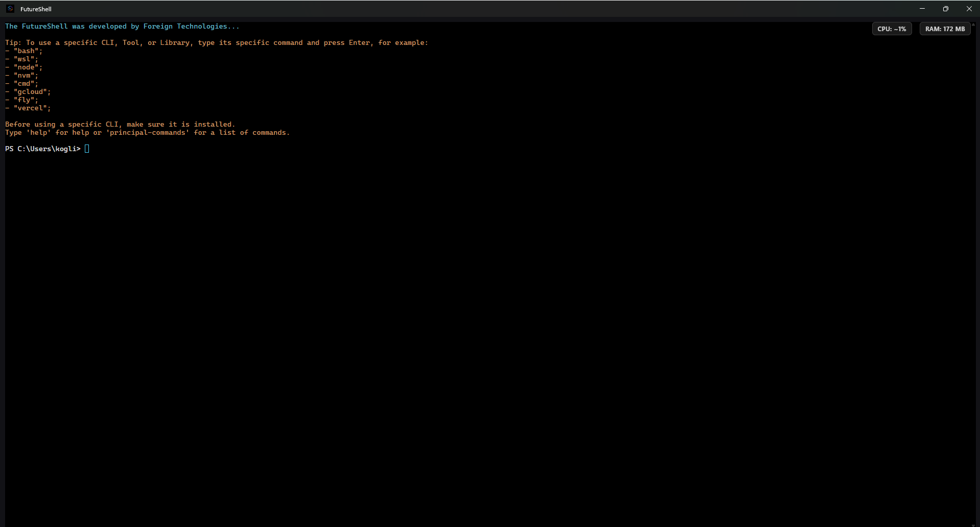The width and height of the screenshot is (980, 527).
Task: Click the 'help' word in the help line
Action: tap(39, 133)
